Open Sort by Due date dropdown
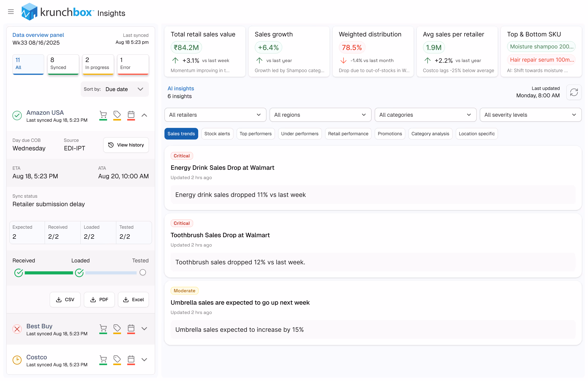Screen dimensions: 588x381 point(115,89)
